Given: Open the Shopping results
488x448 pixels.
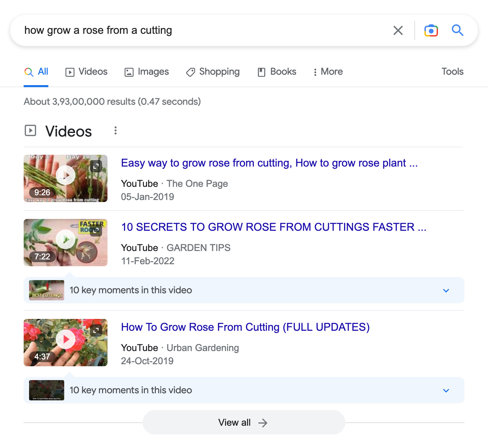Looking at the screenshot, I should tap(213, 72).
